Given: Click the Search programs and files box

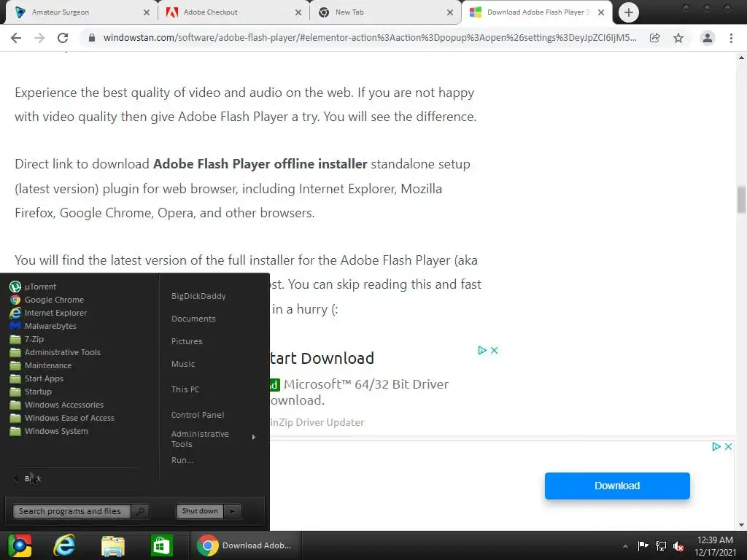Looking at the screenshot, I should (71, 511).
